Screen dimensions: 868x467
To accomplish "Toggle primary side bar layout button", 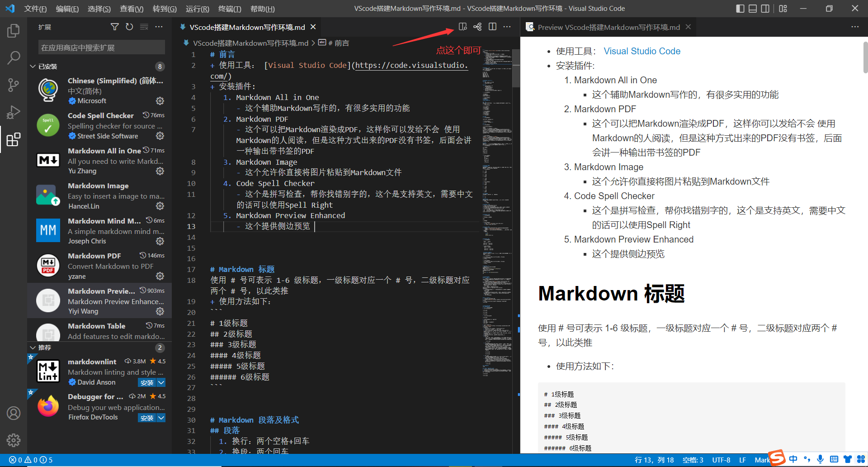I will click(740, 9).
